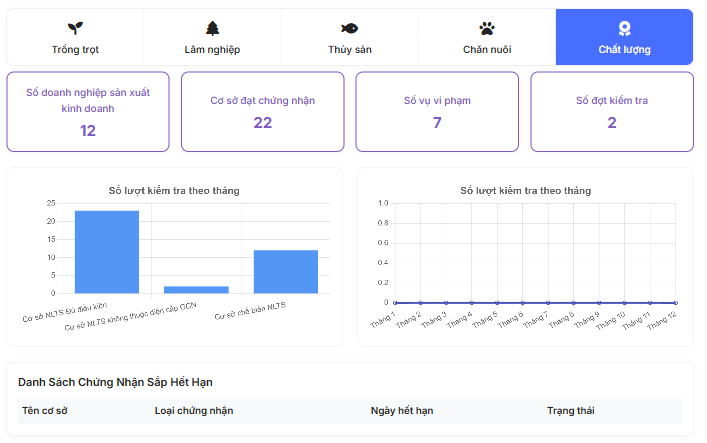Image resolution: width=707 pixels, height=443 pixels.
Task: Click the tallest bar in the bar chart
Action: coord(107,252)
